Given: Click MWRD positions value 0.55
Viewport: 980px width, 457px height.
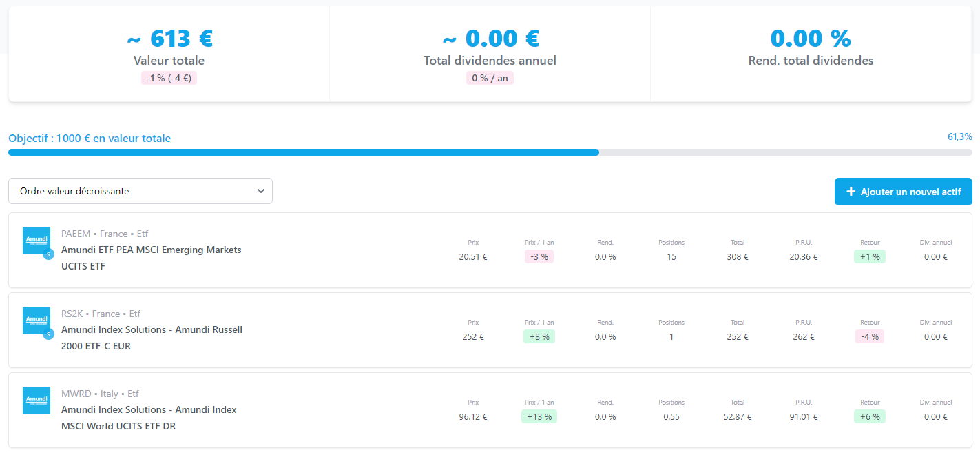Looking at the screenshot, I should pos(671,417).
